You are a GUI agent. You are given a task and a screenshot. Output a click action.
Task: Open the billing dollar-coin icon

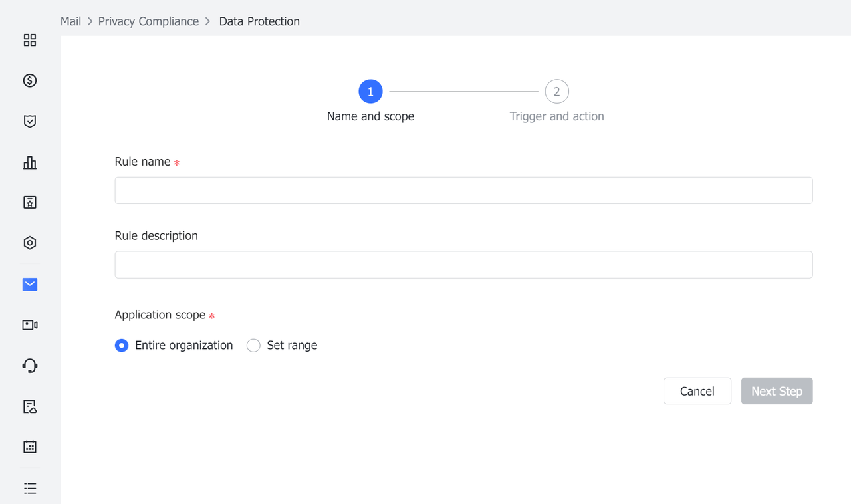[x=30, y=80]
